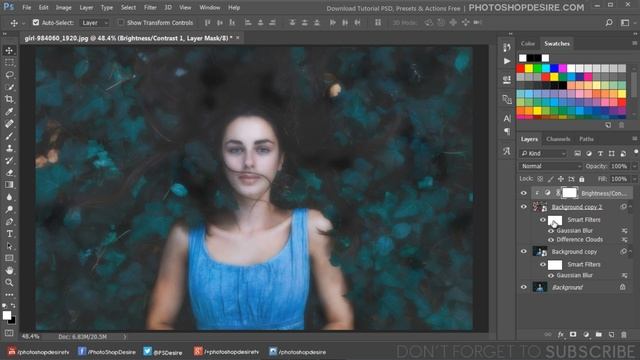Select the Zoom tool
The height and width of the screenshot is (360, 640).
(9, 282)
